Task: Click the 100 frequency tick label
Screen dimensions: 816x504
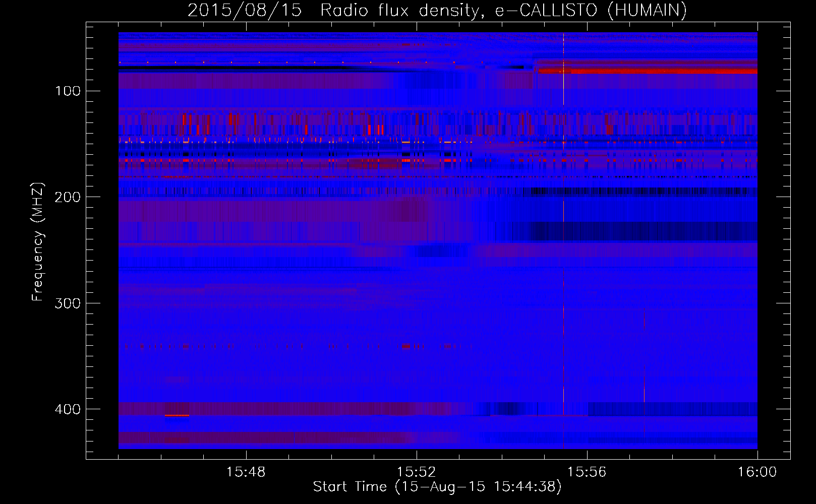Action: pyautogui.click(x=68, y=91)
